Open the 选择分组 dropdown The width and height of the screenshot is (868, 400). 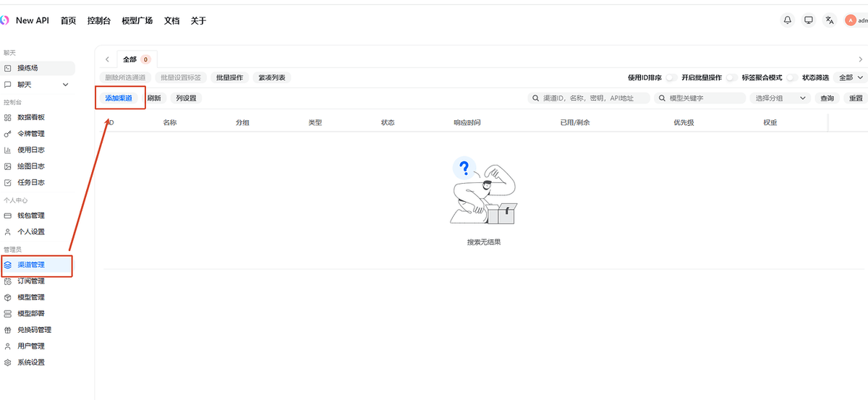(780, 98)
